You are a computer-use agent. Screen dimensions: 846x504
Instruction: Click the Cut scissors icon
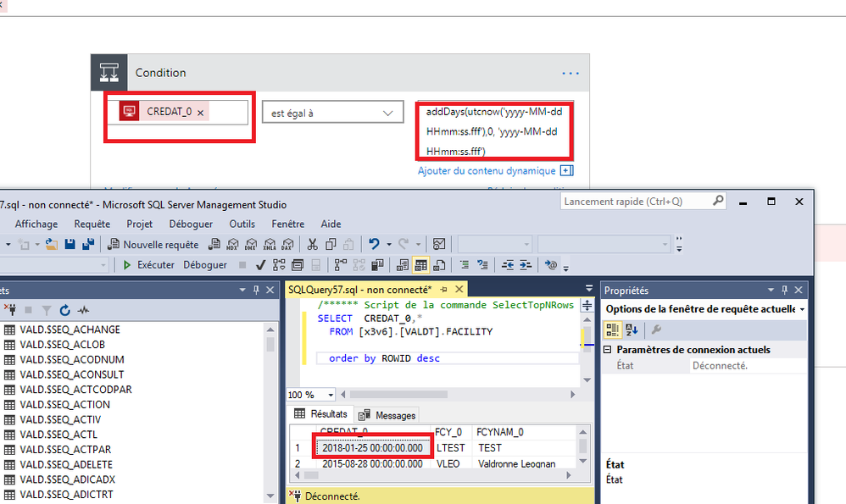point(313,244)
